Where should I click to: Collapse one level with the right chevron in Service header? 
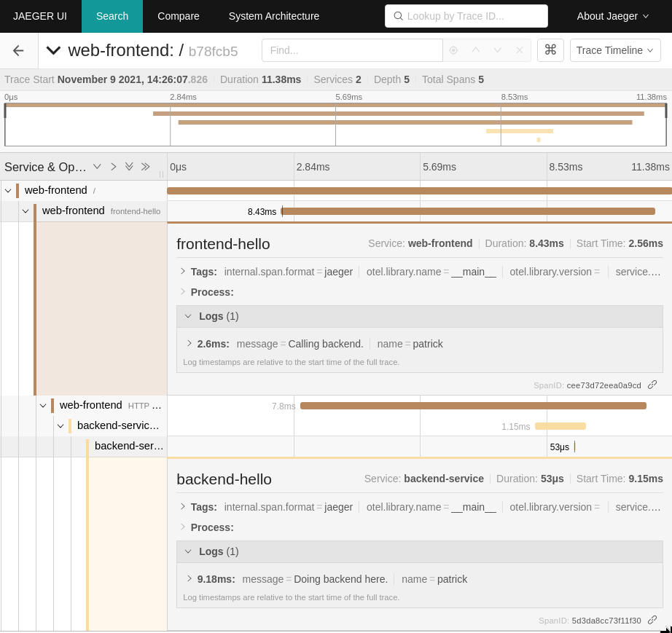(x=113, y=167)
